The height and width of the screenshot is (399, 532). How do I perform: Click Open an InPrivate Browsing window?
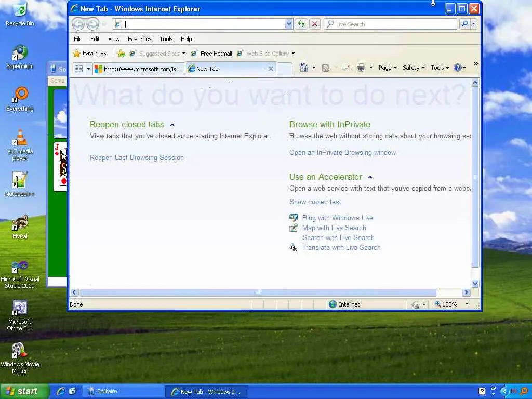343,153
